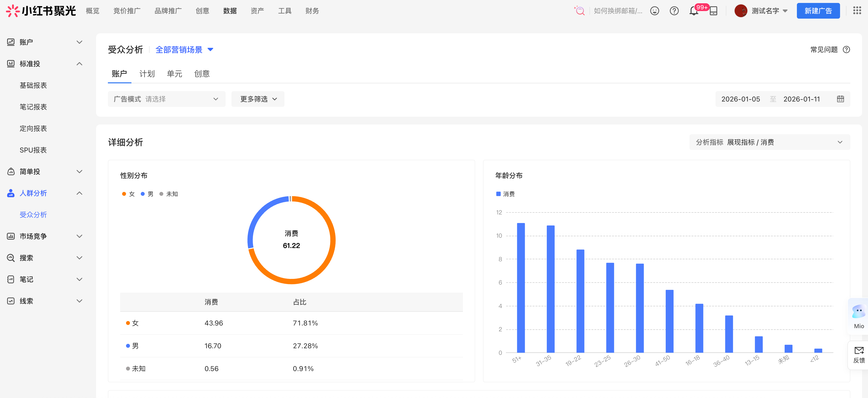Open the 分析指标 展现指标/消费 dropdown
This screenshot has height=398, width=868.
(770, 142)
